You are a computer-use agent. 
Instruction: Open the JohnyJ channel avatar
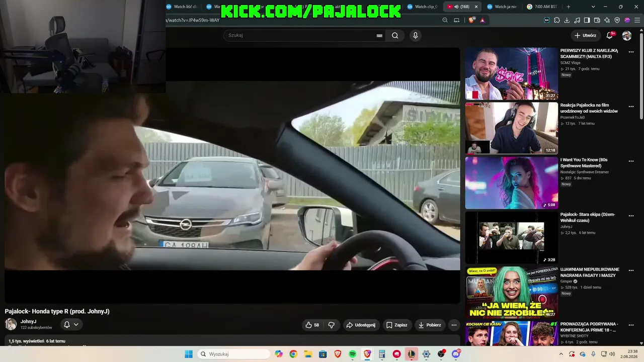tap(11, 324)
